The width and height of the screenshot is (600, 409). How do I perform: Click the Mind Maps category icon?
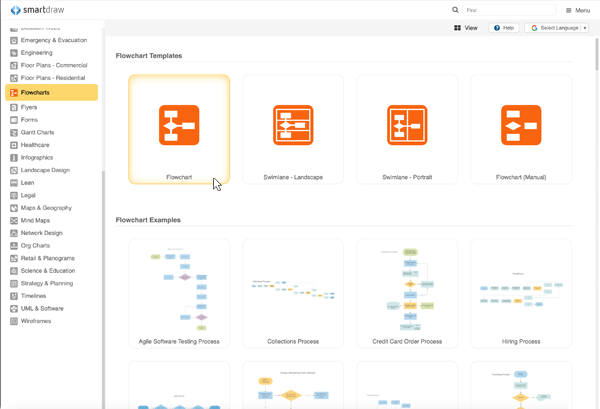[14, 221]
